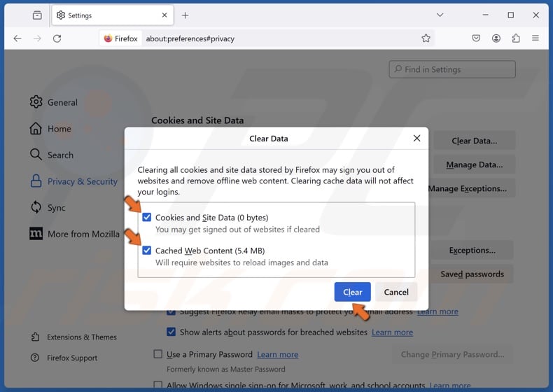Open the Sync settings category
The image size is (553, 392).
tap(48, 207)
